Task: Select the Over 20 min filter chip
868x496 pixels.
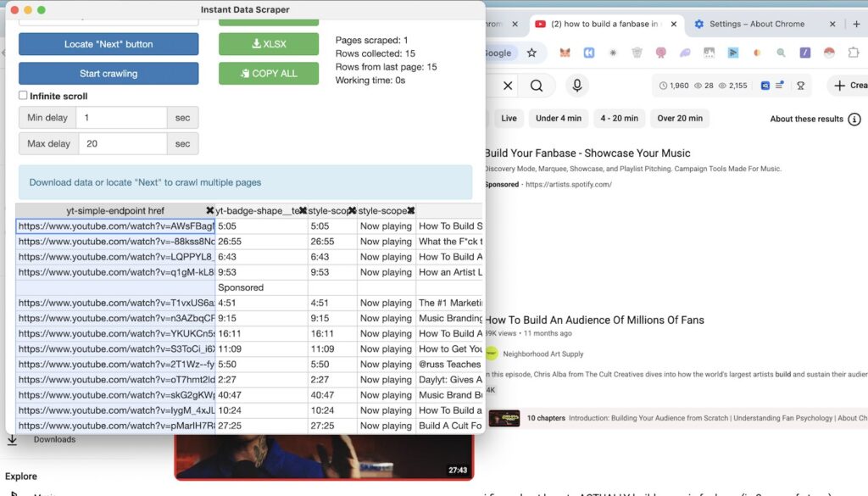Action: point(679,119)
